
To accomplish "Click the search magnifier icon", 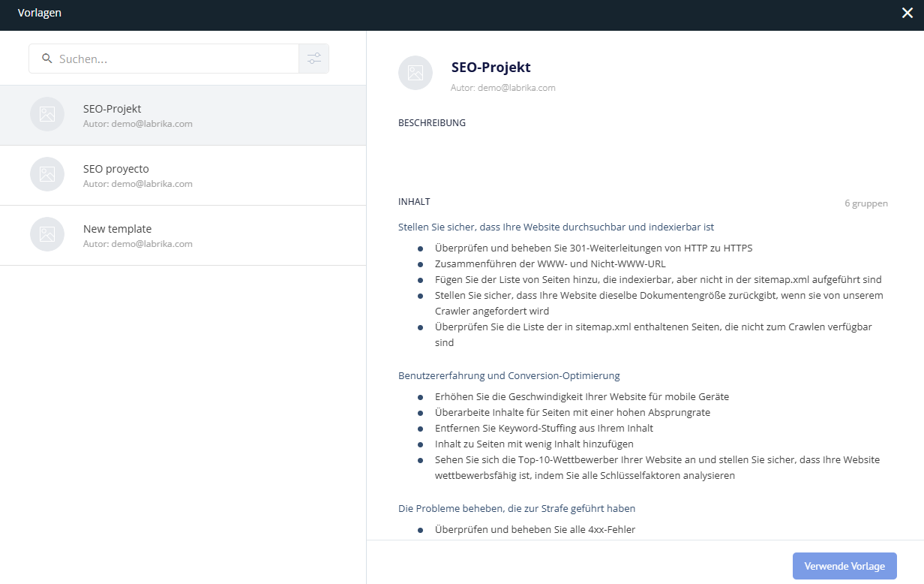I will [47, 59].
